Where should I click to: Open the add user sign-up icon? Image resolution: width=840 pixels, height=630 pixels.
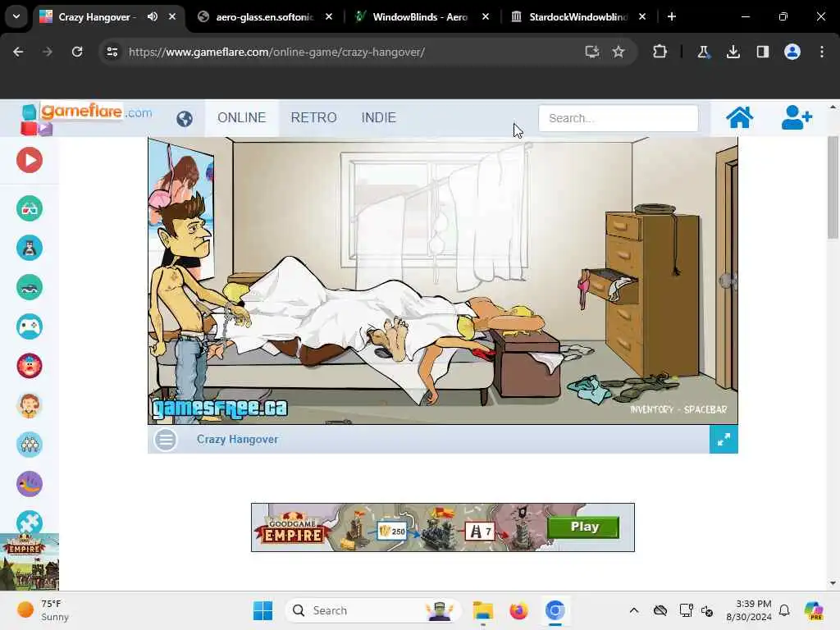pos(797,117)
